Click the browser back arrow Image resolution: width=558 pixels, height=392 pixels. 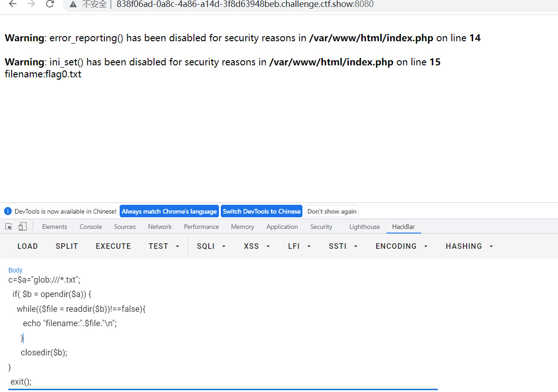coord(13,4)
